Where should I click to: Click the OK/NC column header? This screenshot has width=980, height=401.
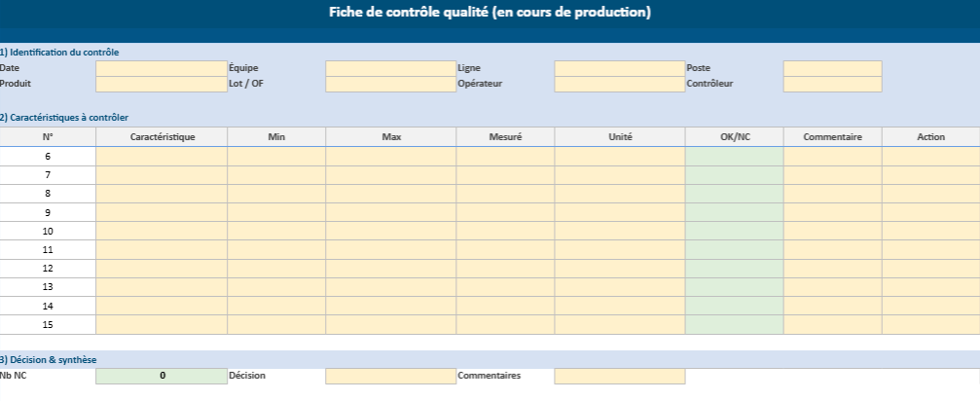(x=734, y=137)
